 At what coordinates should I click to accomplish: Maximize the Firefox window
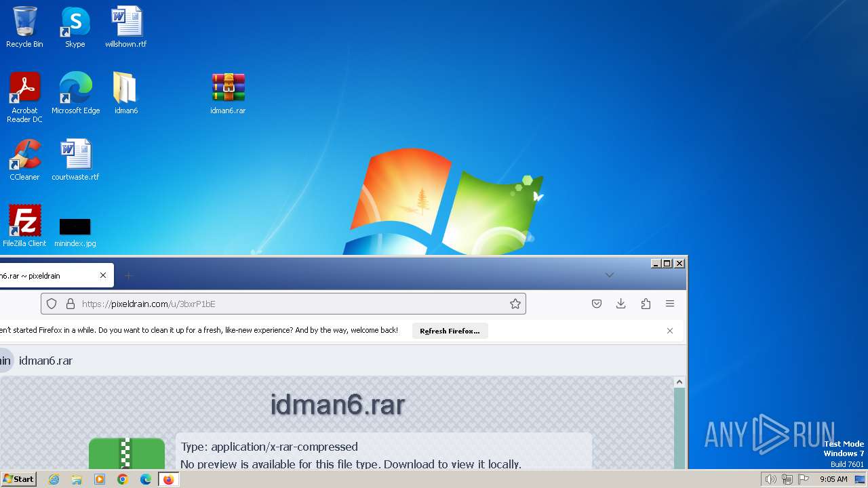point(667,263)
